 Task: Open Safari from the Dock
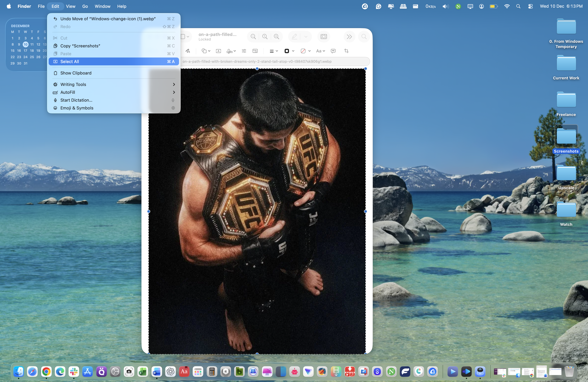point(32,372)
